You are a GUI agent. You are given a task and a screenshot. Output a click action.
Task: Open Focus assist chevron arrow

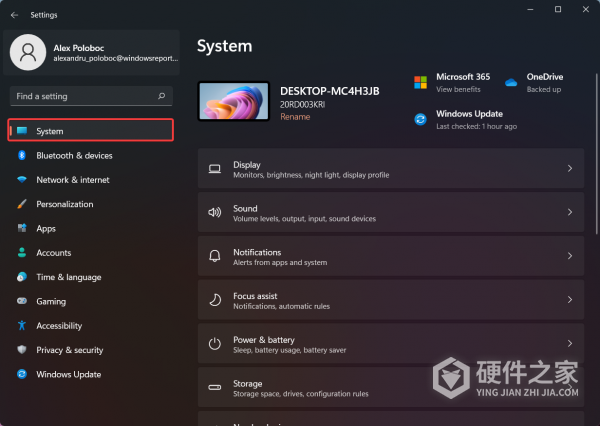570,299
